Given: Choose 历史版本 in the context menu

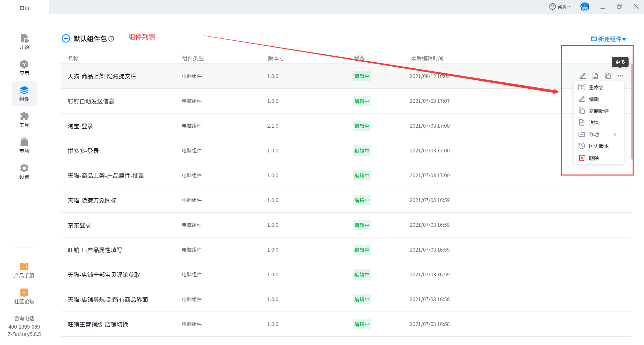Looking at the screenshot, I should [598, 146].
